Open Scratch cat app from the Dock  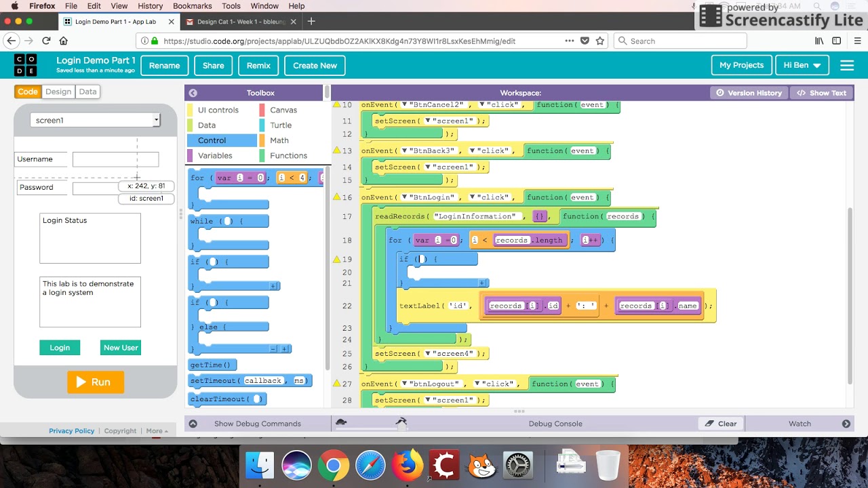[x=481, y=466]
